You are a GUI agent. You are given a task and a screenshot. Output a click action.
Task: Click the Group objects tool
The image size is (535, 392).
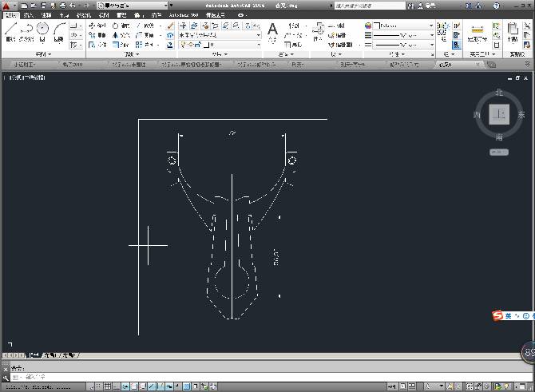coord(442,31)
